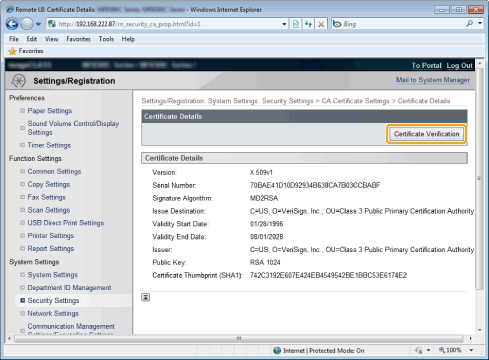Click CA Certificate Settings in the breadcrumb

[x=355, y=101]
